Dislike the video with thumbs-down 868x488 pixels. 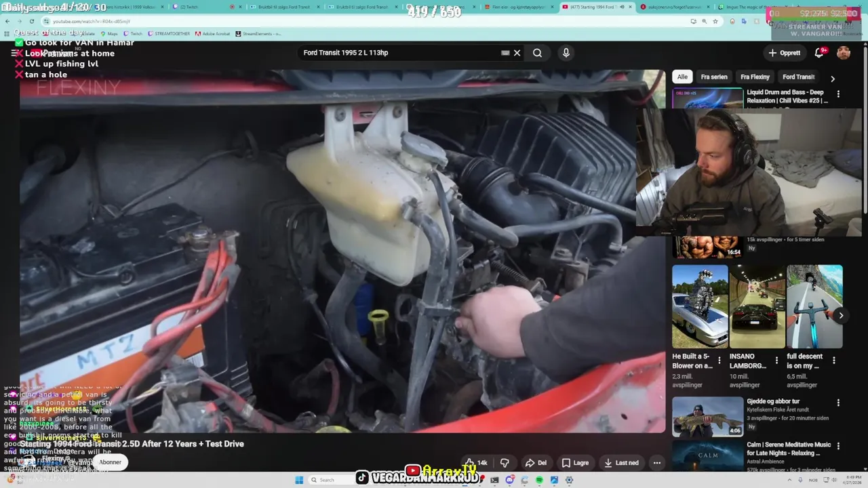click(x=505, y=463)
